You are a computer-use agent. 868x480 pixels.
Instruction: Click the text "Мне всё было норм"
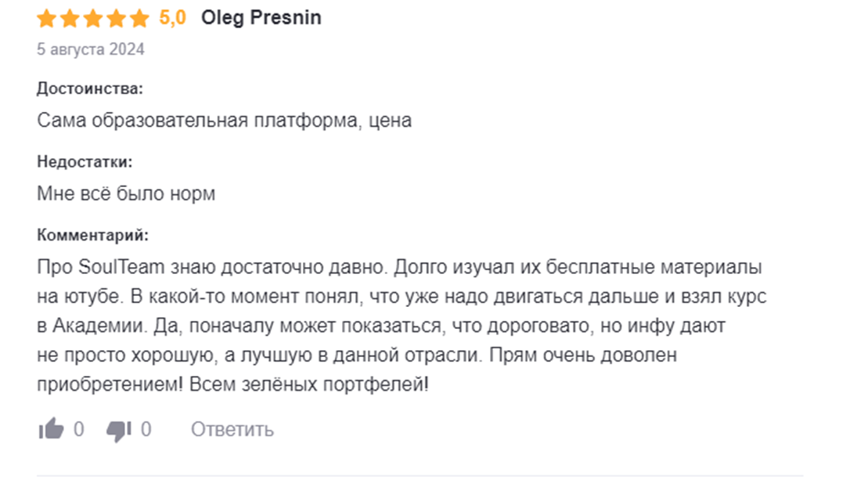[126, 194]
